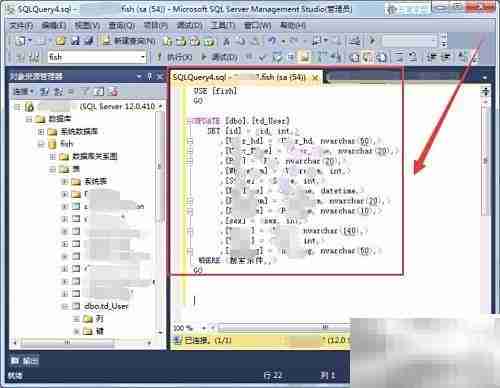Open the available databases combo showing fish
This screenshot has width=500, height=388.
(x=97, y=57)
